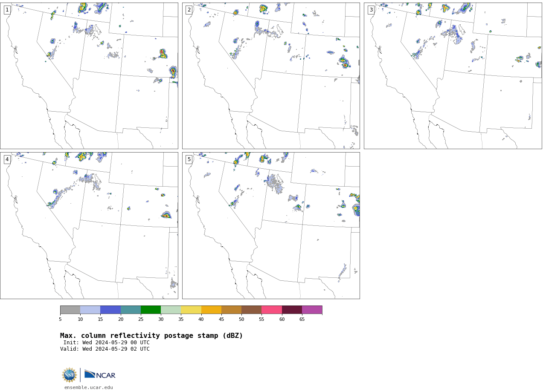Click the brown 50-55 dBZ swatch

click(x=252, y=310)
